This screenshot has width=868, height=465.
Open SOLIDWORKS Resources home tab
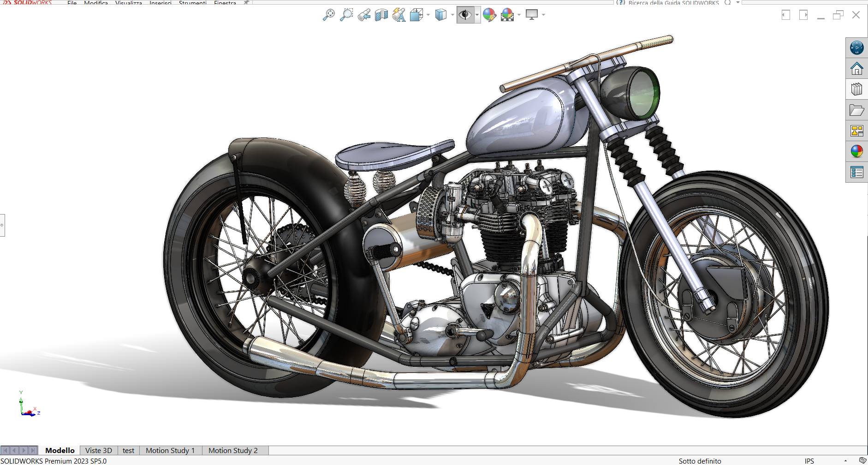tap(857, 68)
